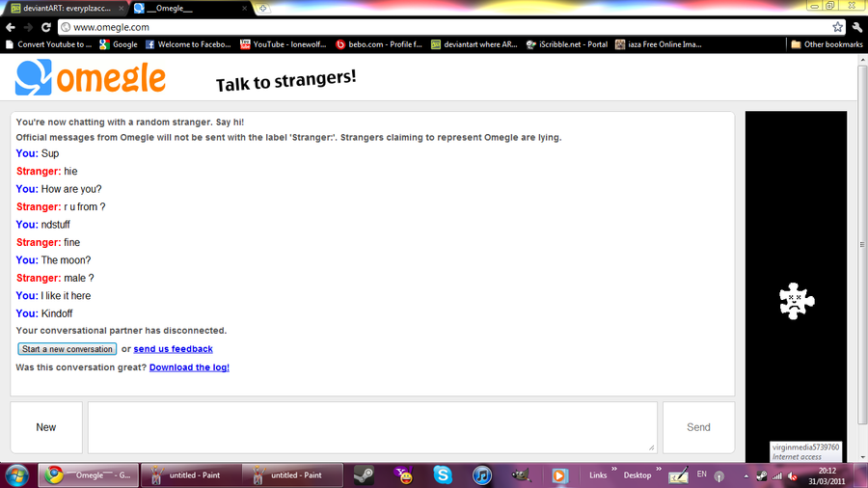Open a new browser tab
868x488 pixels.
(263, 9)
